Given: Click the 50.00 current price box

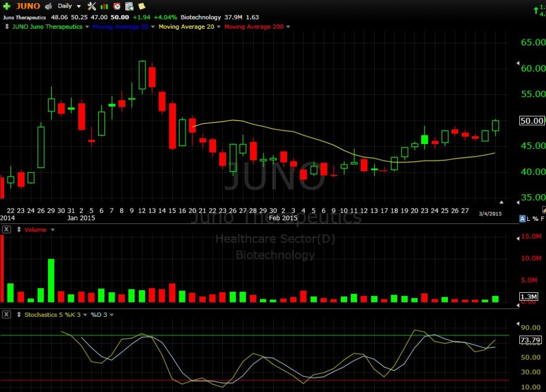Looking at the screenshot, I should click(532, 121).
